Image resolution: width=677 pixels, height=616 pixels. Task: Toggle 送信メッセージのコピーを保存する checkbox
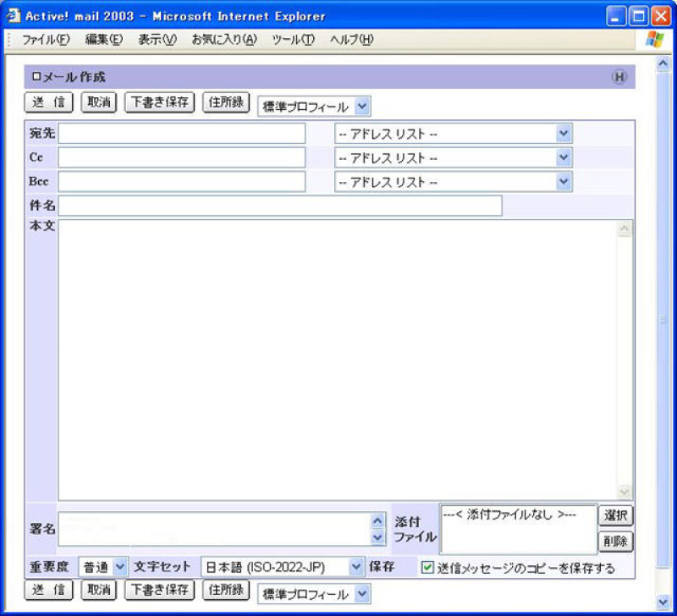click(x=427, y=567)
